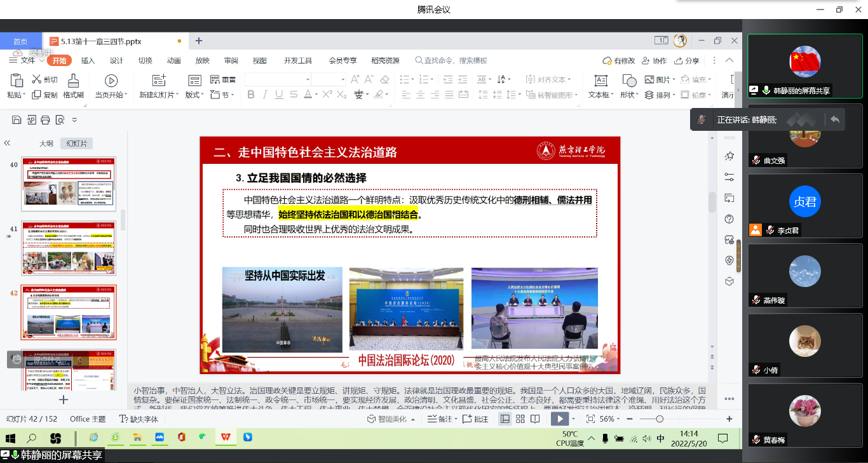Image resolution: width=868 pixels, height=463 pixels.
Task: Switch to the Outline (大纲) pane view
Action: point(46,144)
